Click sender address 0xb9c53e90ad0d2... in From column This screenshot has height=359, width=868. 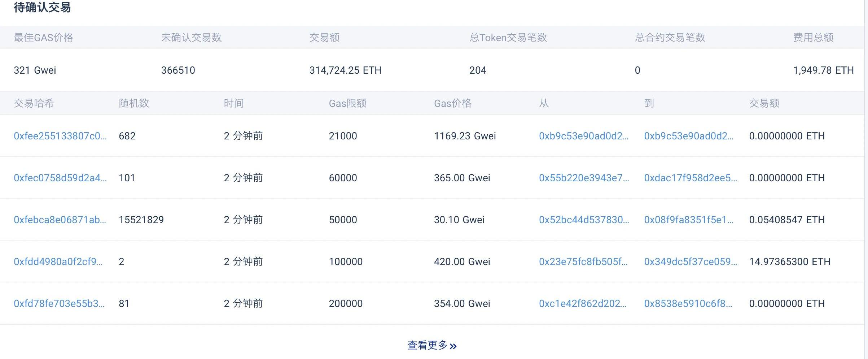pos(583,136)
